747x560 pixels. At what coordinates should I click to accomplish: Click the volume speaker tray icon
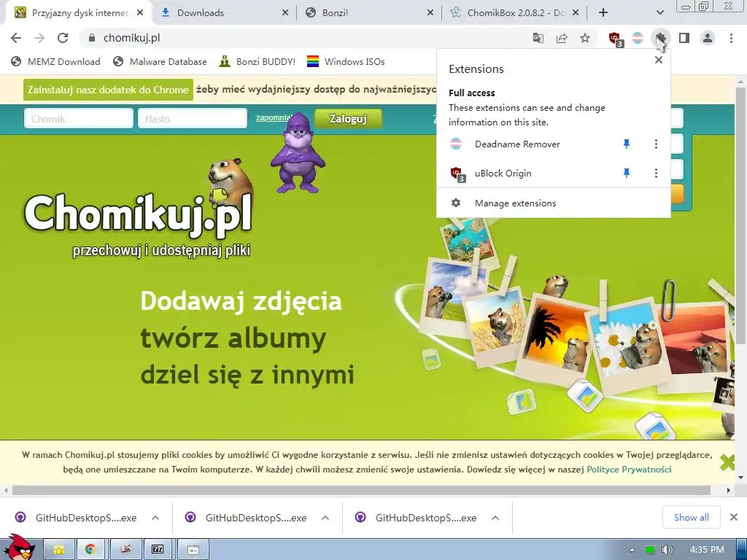pos(667,550)
